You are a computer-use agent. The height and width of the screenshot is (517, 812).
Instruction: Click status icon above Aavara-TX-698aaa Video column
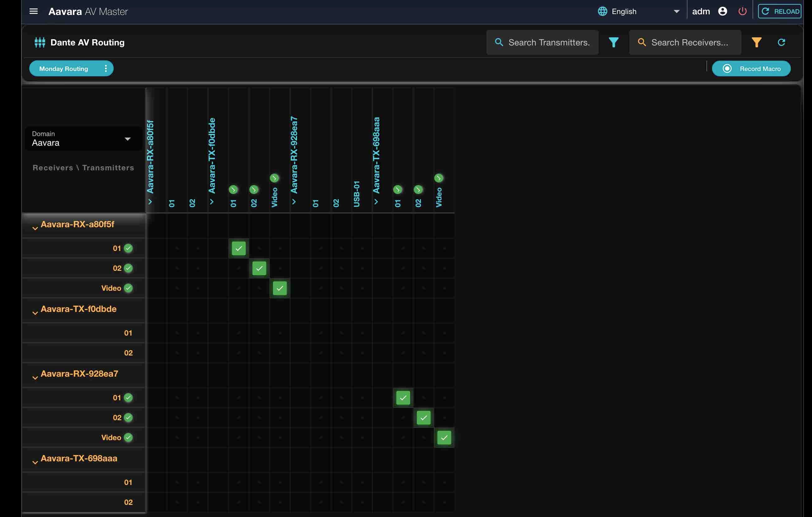click(x=438, y=178)
